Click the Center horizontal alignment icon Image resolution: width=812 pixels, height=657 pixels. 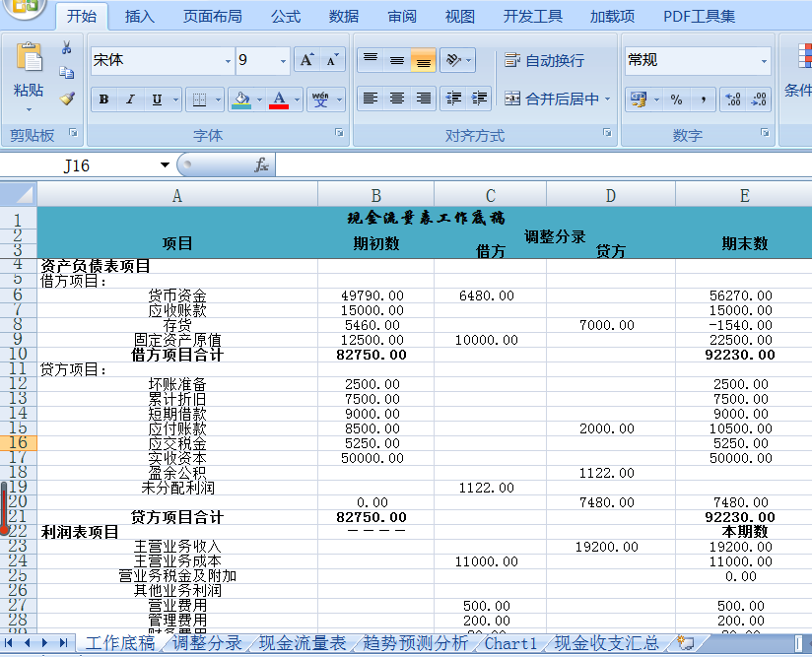(397, 99)
